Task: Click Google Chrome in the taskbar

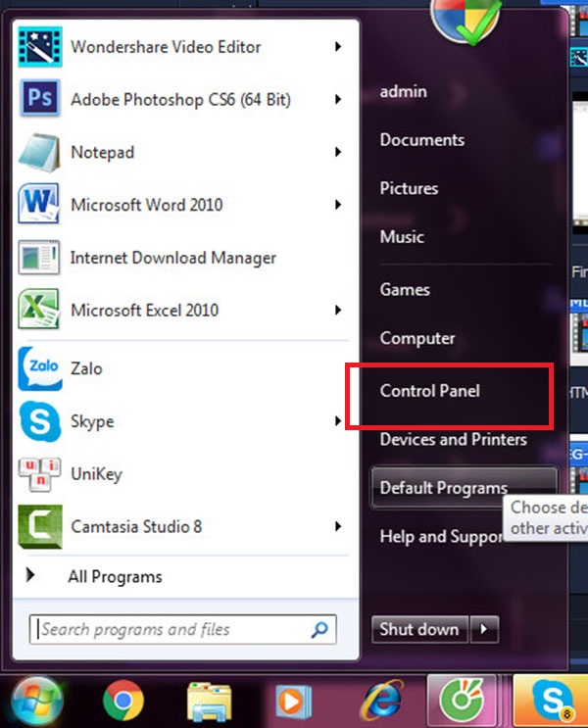Action: tap(122, 701)
